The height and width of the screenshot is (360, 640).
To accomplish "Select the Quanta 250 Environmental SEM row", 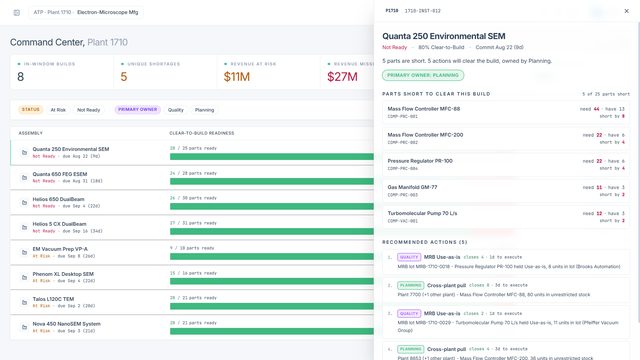I will point(192,153).
